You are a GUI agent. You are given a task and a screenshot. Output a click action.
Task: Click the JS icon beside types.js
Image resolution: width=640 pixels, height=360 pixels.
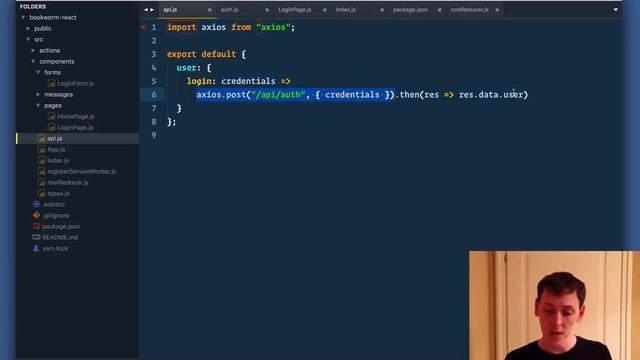tap(42, 193)
